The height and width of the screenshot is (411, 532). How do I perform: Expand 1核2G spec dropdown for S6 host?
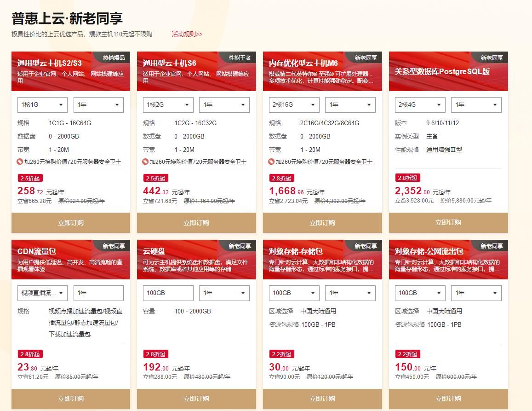click(168, 104)
